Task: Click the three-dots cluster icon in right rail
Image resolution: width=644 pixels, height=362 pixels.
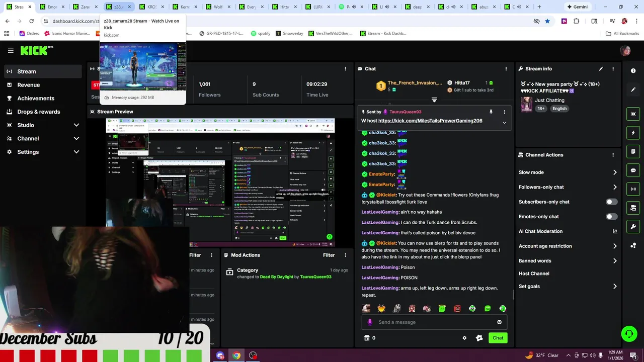Action: [x=633, y=245]
